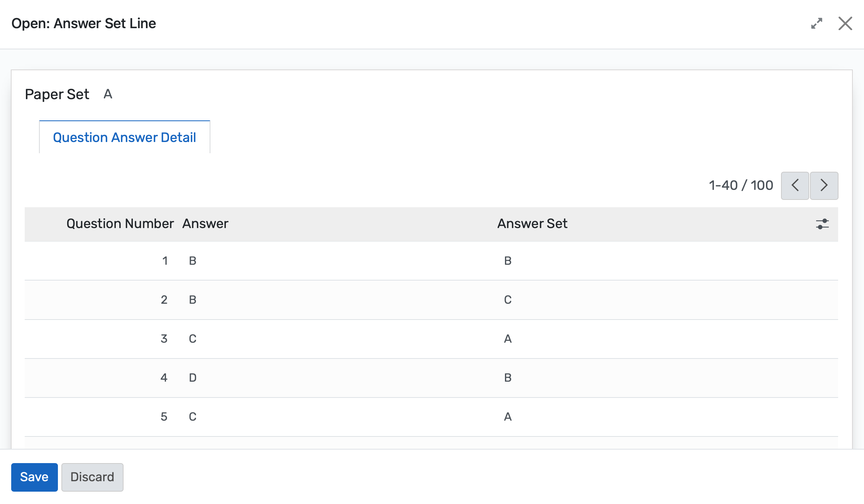Click the 1-40 / 100 record counter

pyautogui.click(x=740, y=185)
